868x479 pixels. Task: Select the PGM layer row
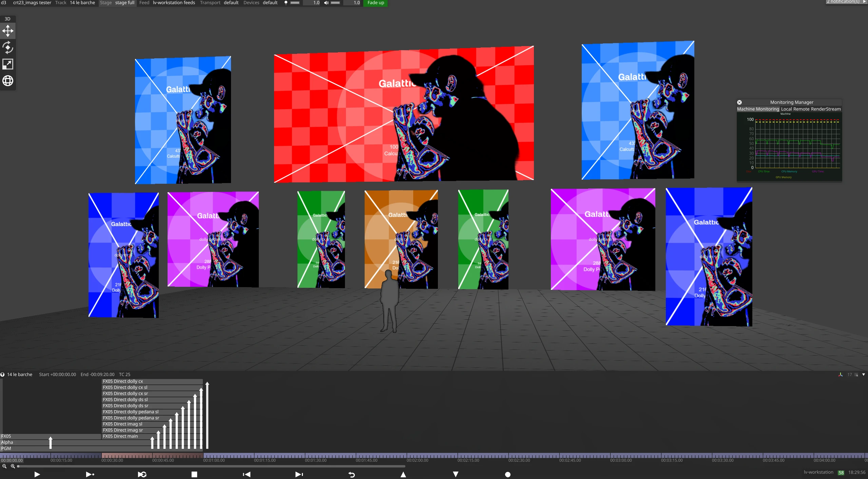(101, 449)
